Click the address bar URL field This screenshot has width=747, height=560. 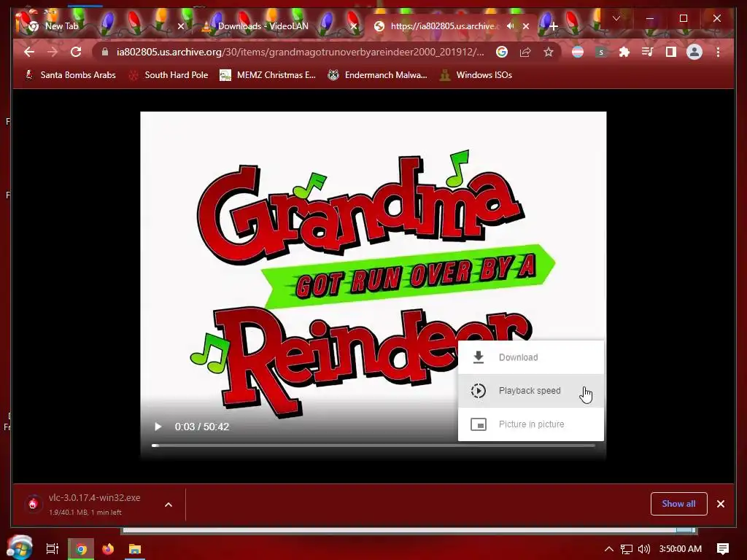300,52
